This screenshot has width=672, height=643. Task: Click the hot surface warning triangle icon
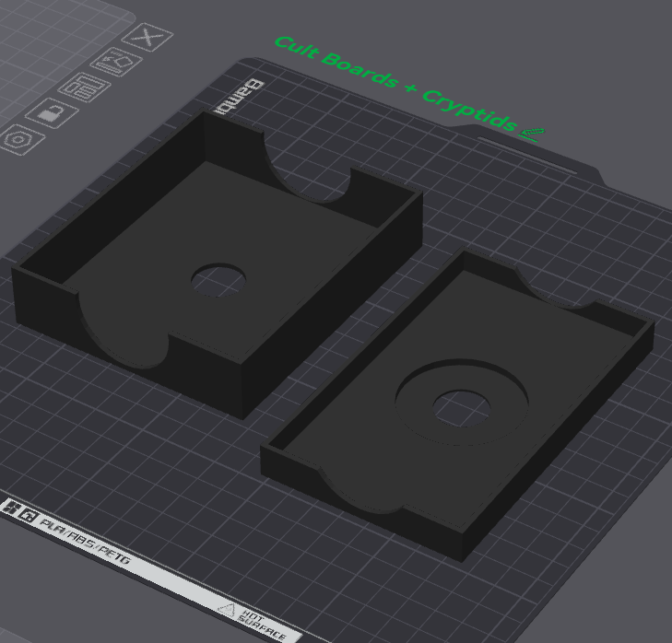pos(226,609)
